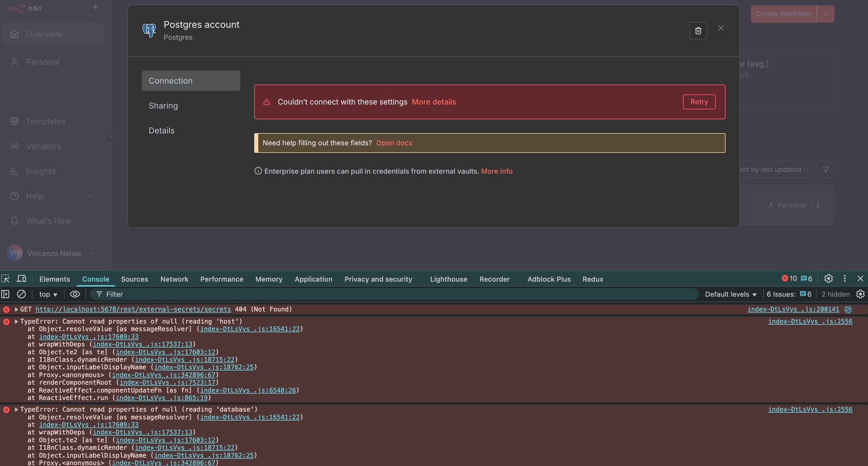This screenshot has height=466, width=868.
Task: Open the Default levels dropdown
Action: (x=730, y=294)
